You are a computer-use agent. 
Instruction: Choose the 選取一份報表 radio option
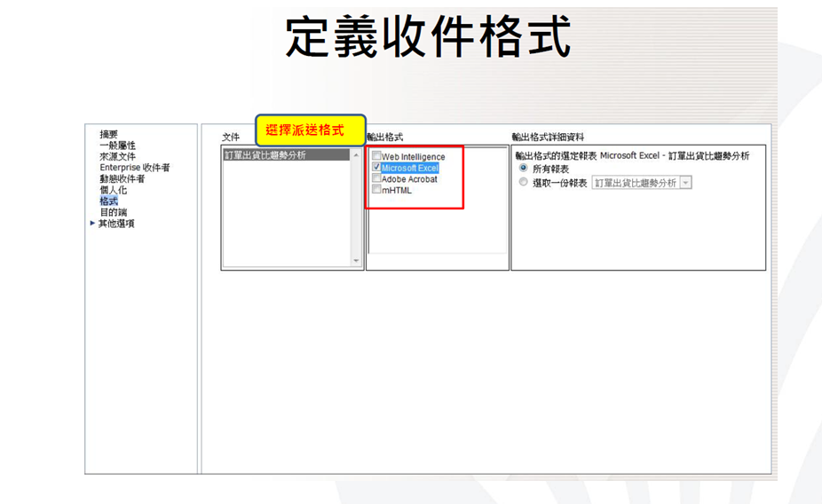tap(523, 183)
